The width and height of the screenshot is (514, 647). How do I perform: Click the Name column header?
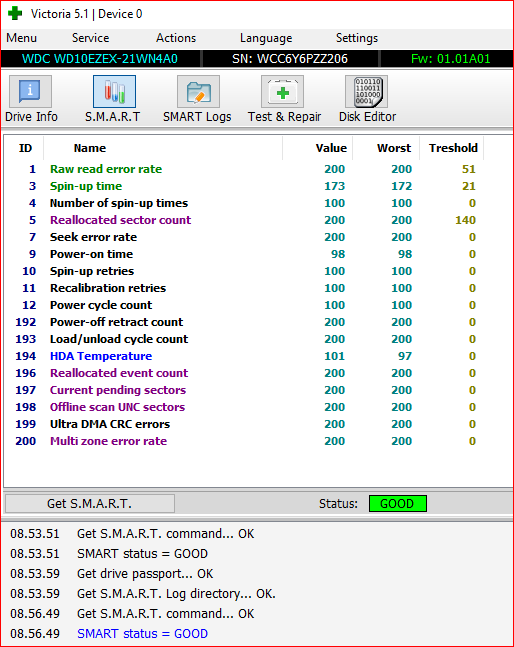[x=90, y=148]
